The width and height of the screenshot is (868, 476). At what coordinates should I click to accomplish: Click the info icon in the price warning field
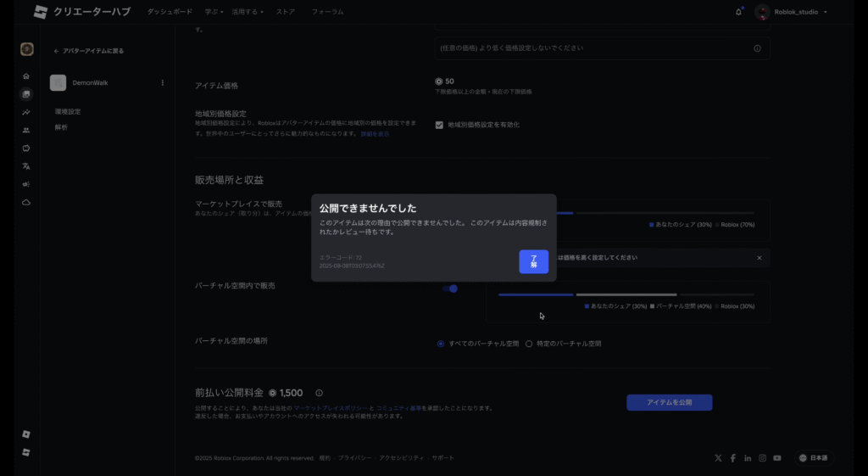point(757,48)
